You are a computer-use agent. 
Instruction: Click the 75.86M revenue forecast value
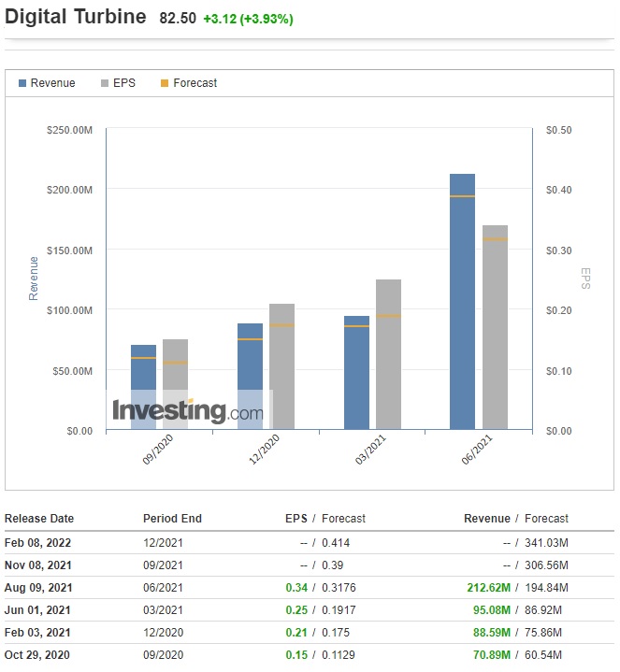click(x=543, y=633)
